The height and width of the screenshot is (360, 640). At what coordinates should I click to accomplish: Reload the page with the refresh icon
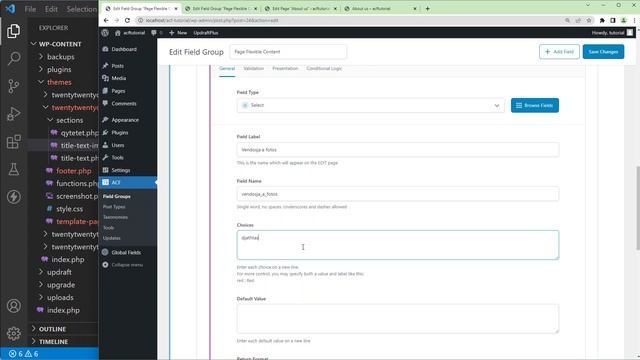tap(127, 20)
